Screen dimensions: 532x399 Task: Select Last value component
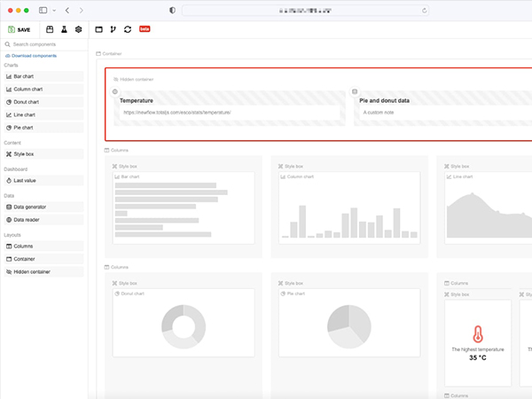click(43, 181)
